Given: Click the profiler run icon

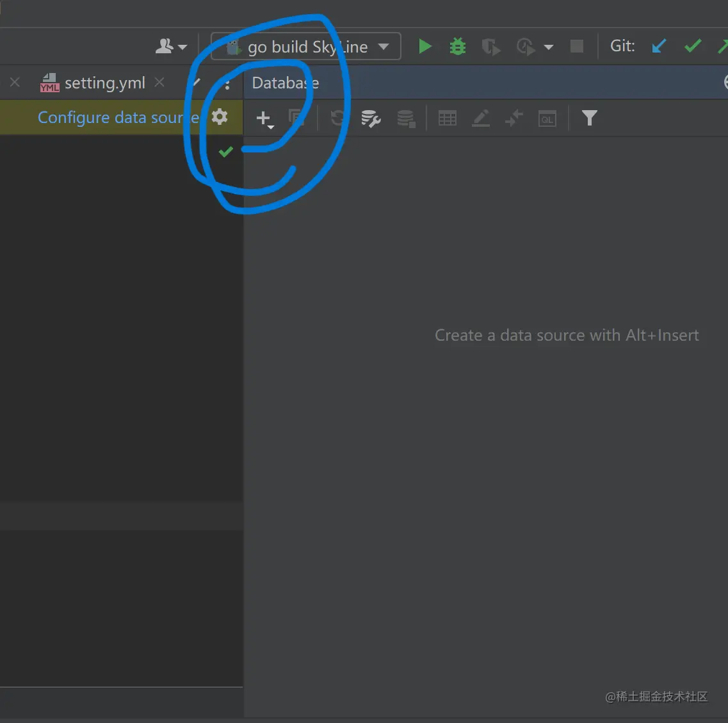Looking at the screenshot, I should point(526,47).
